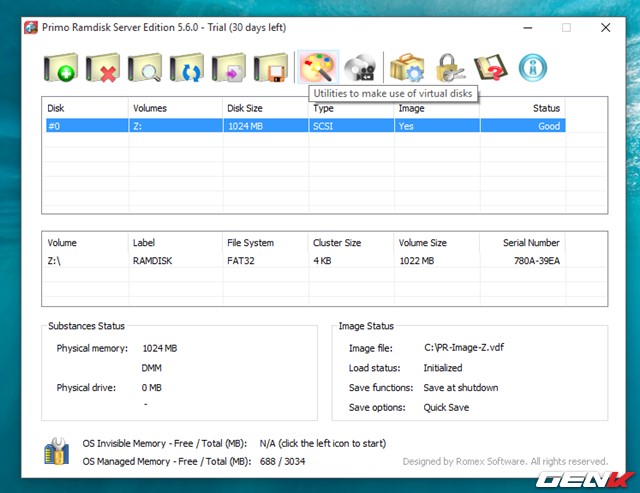
Task: Click the Type column header
Action: click(x=323, y=108)
